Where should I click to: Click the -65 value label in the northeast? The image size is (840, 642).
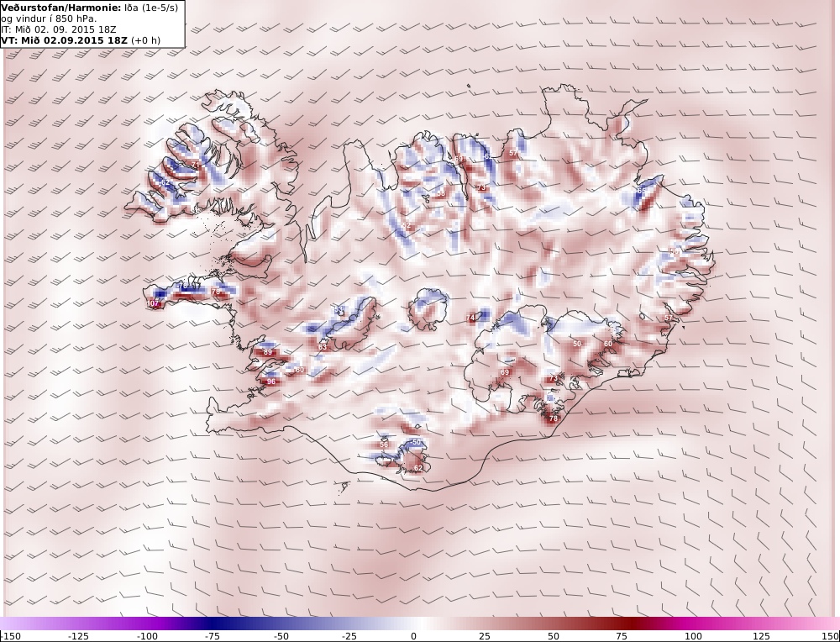[x=641, y=191]
